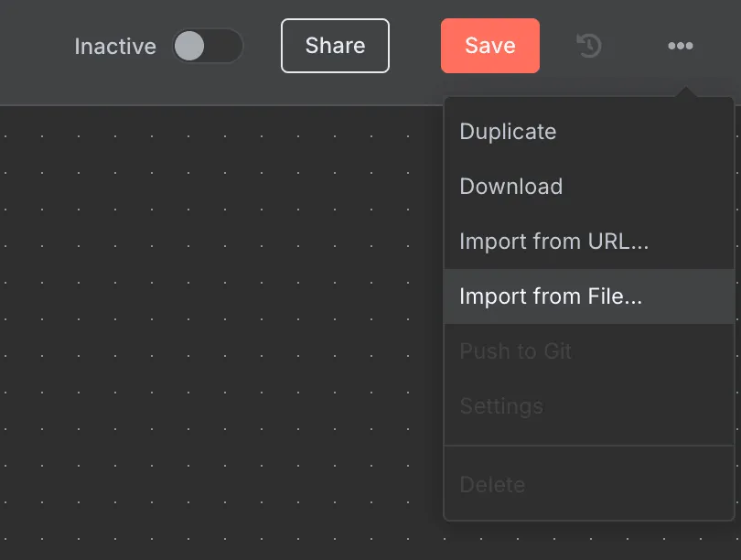741x560 pixels.
Task: Save the current workflow
Action: (490, 45)
